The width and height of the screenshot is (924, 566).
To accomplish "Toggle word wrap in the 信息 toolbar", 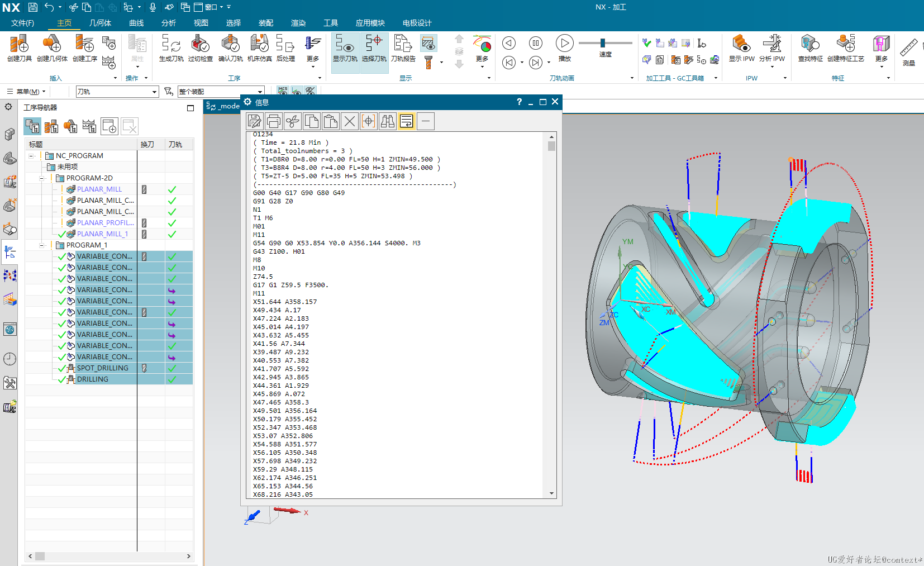I will 407,121.
